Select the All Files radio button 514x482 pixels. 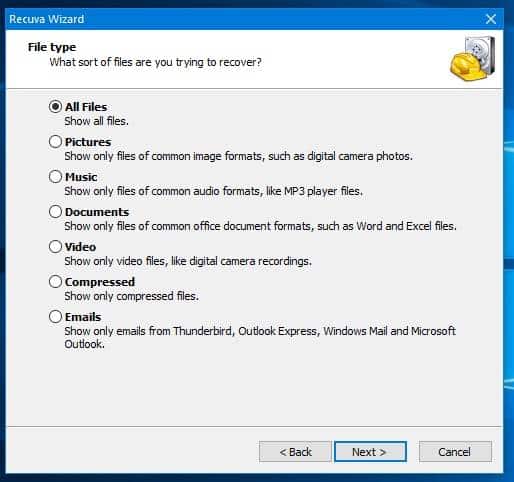tap(55, 107)
